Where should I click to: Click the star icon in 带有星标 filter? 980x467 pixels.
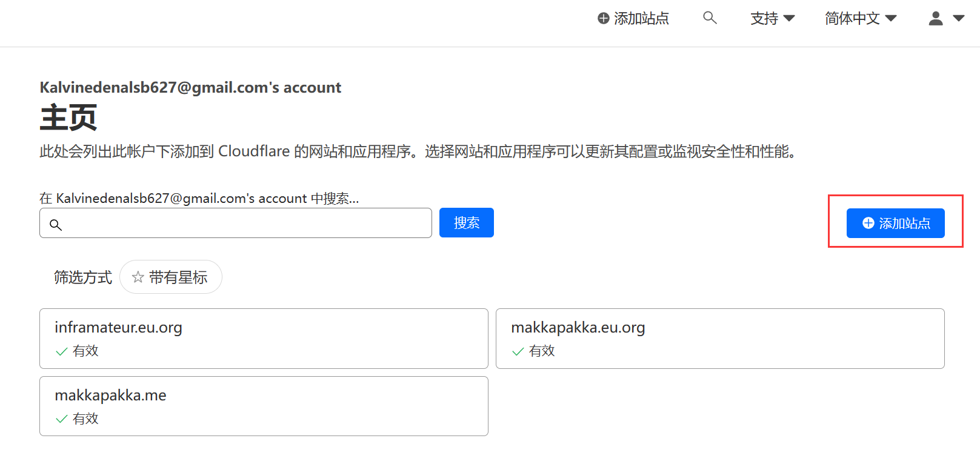pos(138,277)
